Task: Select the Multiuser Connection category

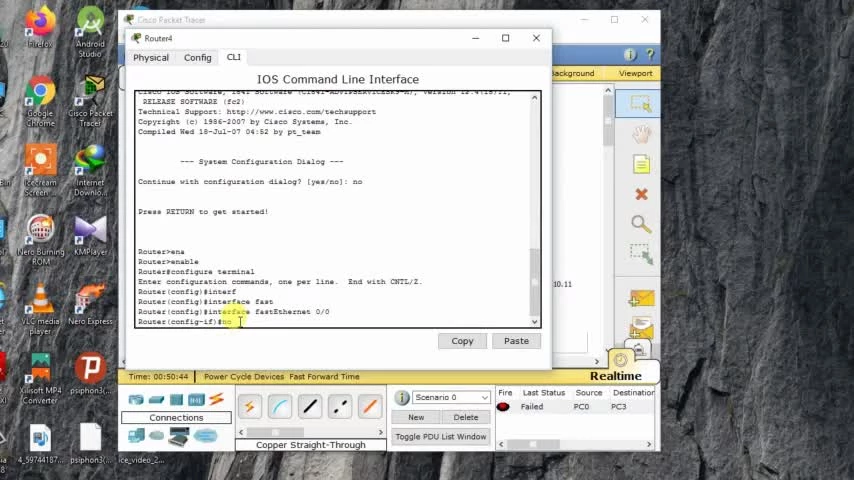Action: tap(206, 436)
